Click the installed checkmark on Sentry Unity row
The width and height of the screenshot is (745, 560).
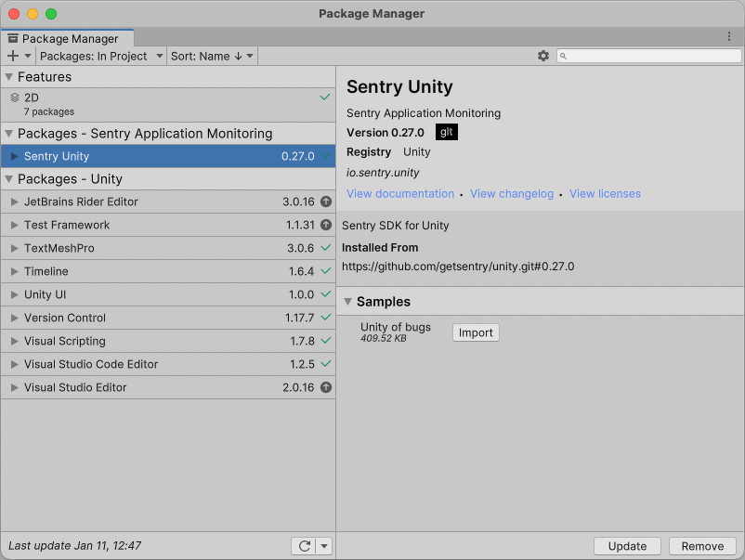[x=326, y=156]
